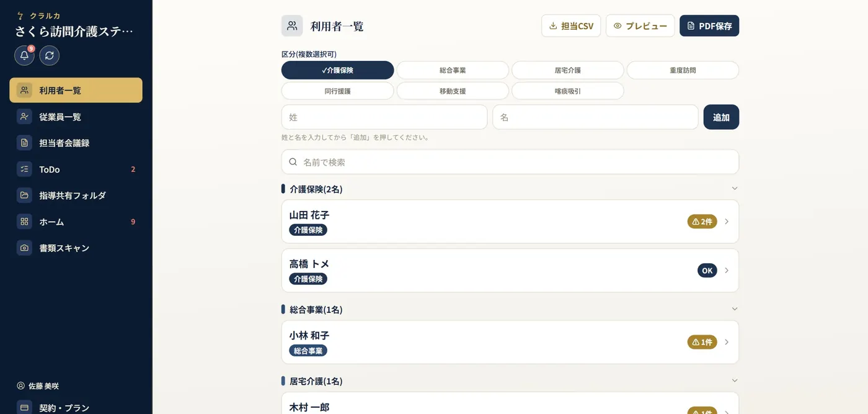868x414 pixels.
Task: Click the クラルカ logo icon
Action: point(20,16)
